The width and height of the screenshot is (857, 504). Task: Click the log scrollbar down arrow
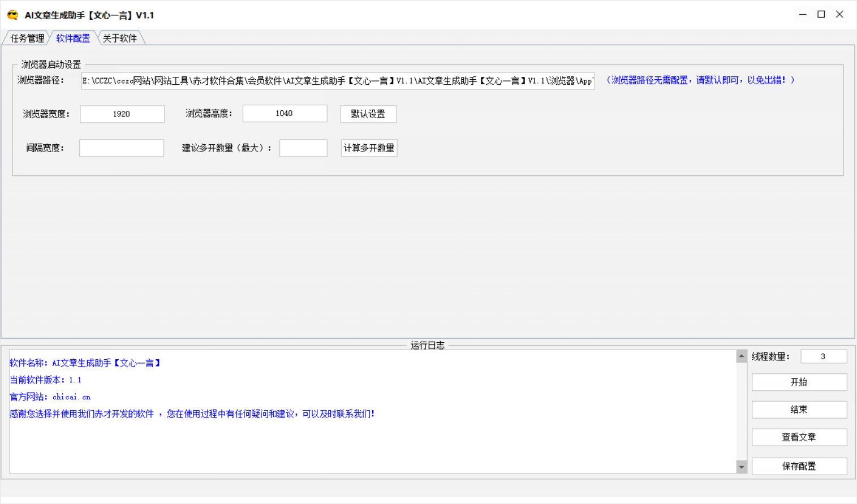click(x=742, y=467)
